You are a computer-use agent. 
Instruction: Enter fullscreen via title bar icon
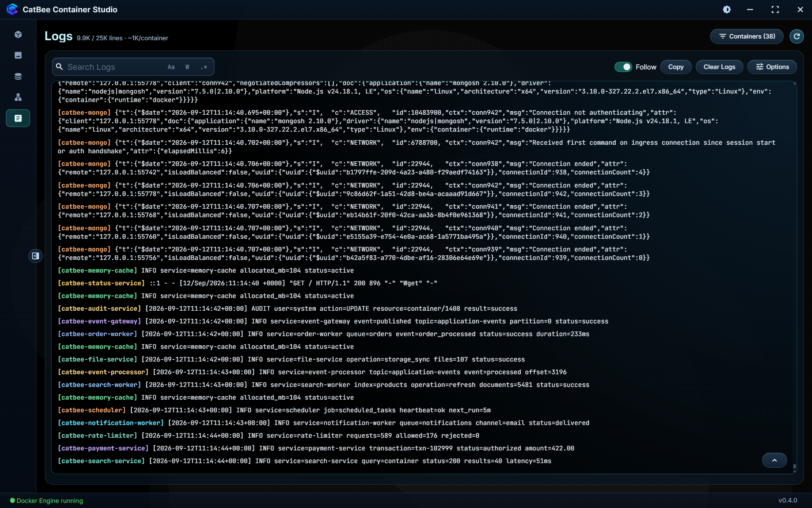(x=775, y=9)
